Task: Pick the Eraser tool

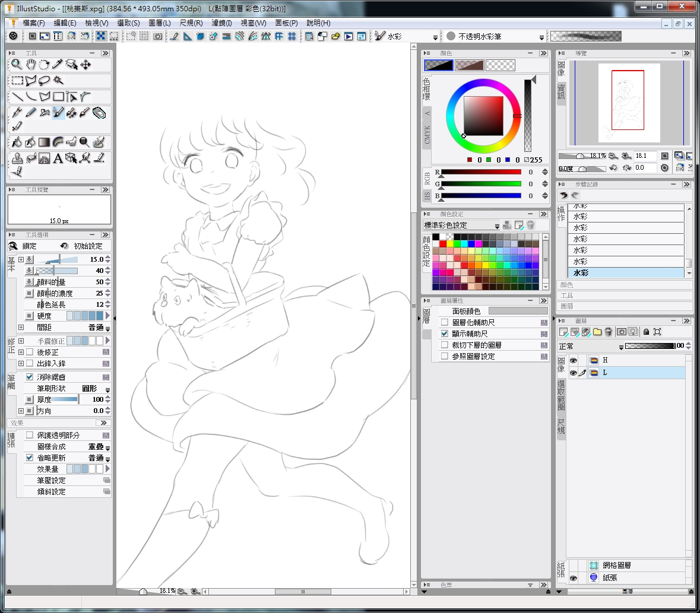Action: (x=99, y=112)
